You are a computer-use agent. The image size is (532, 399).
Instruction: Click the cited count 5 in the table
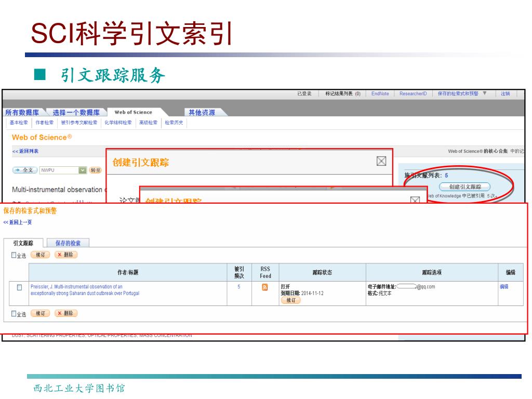point(239,287)
